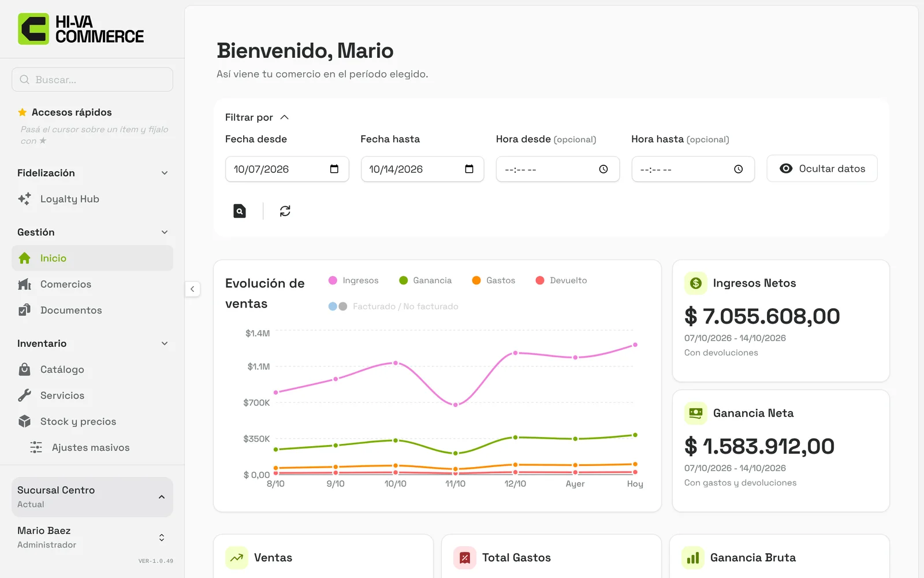Click the 11/10 data point on Ingresos line
Screen dimensions: 924x578
point(455,405)
